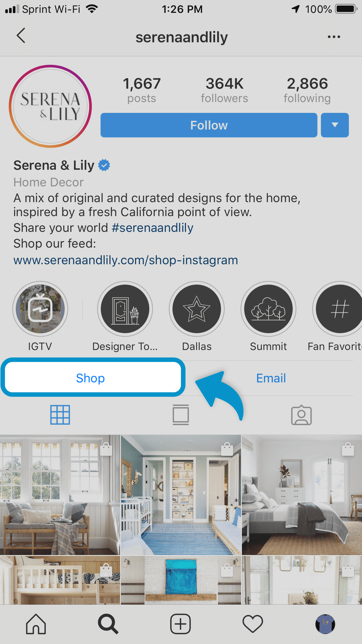Viewport: 362px width, 644px height.
Task: Switch to single-column feed view
Action: click(181, 415)
